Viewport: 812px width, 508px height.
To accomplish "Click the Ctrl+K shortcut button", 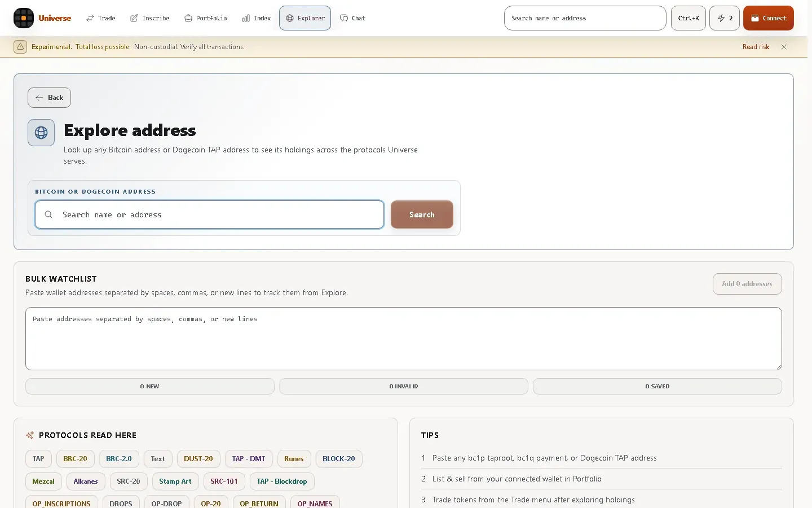I will (x=689, y=18).
